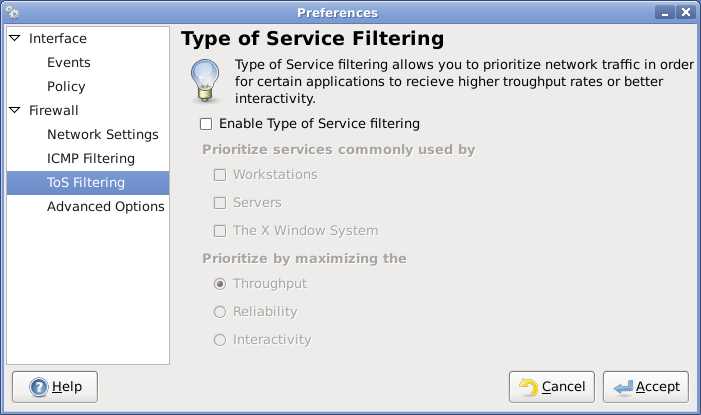The image size is (701, 415).
Task: Open the ICMP Filtering page
Action: pyautogui.click(x=91, y=158)
